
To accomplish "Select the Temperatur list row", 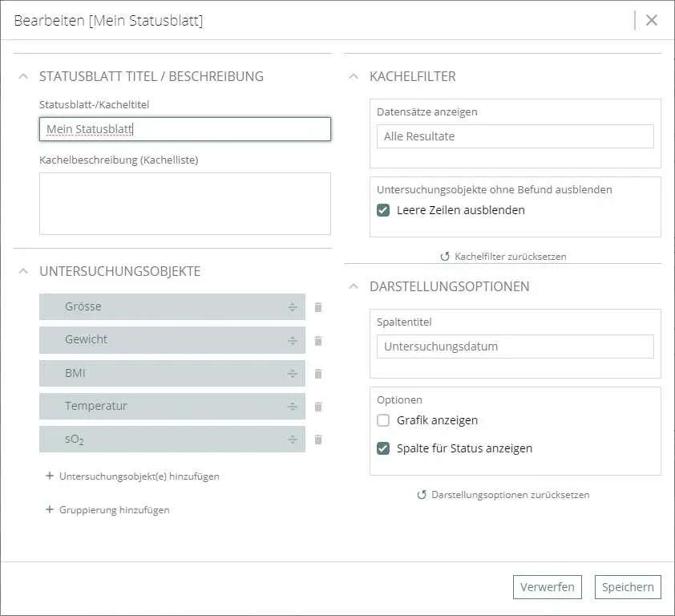I will [172, 406].
